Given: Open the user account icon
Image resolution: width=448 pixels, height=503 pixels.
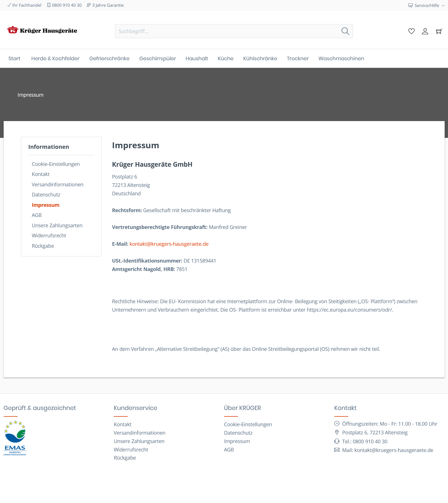Looking at the screenshot, I should coord(425,31).
